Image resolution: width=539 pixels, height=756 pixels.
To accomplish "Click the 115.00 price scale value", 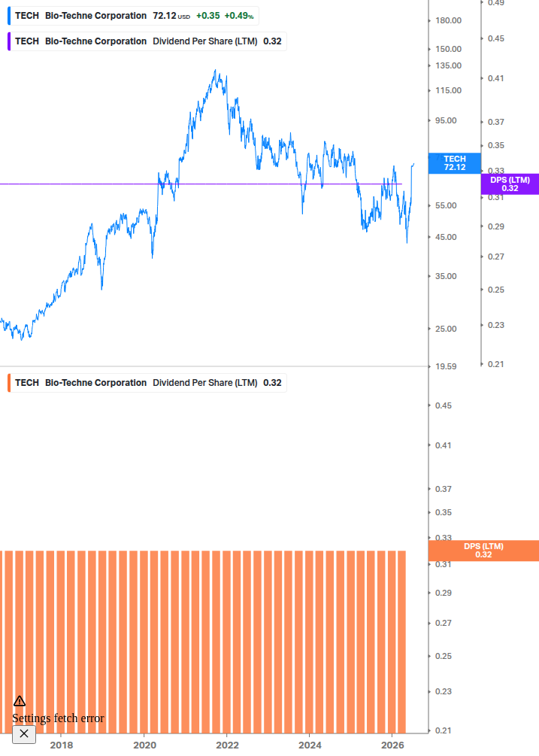I will [x=449, y=90].
